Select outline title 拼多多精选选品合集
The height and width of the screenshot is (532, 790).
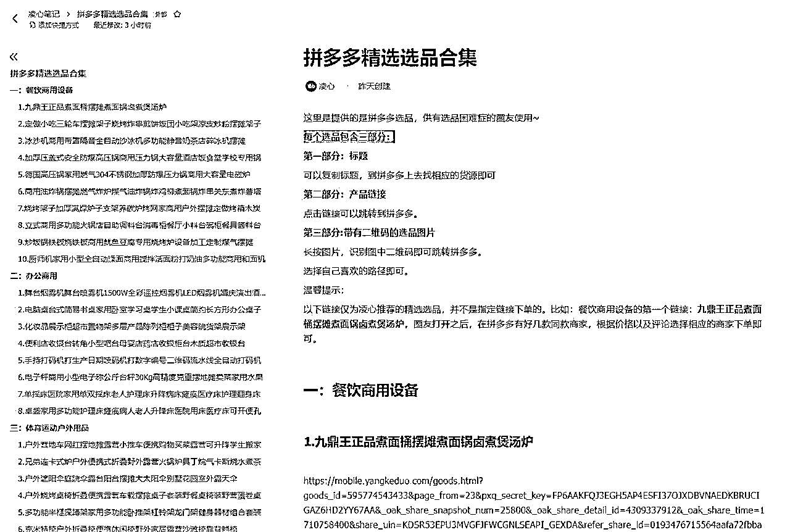pyautogui.click(x=48, y=73)
